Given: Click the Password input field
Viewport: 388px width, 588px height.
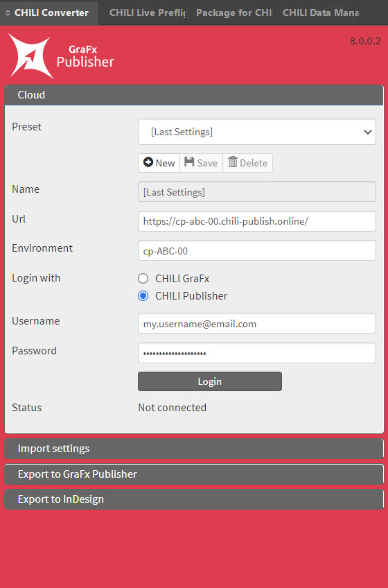Looking at the screenshot, I should [x=257, y=353].
